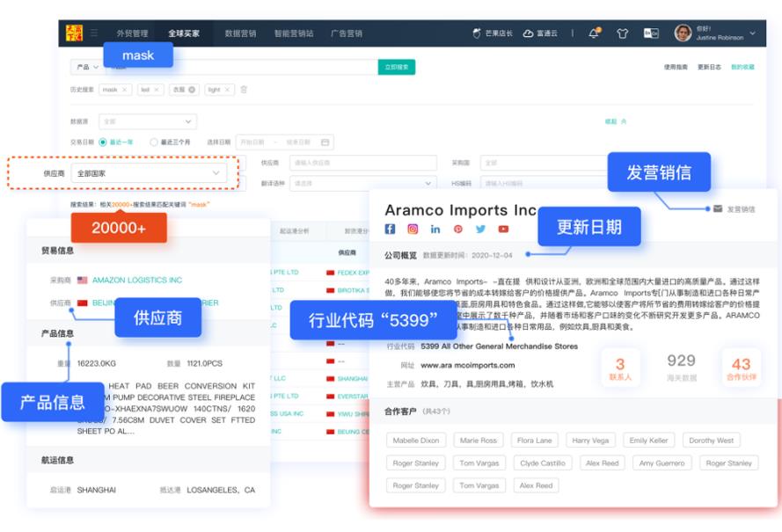782x532 pixels.
Task: Click the 供应商 name input field
Action: 362,163
